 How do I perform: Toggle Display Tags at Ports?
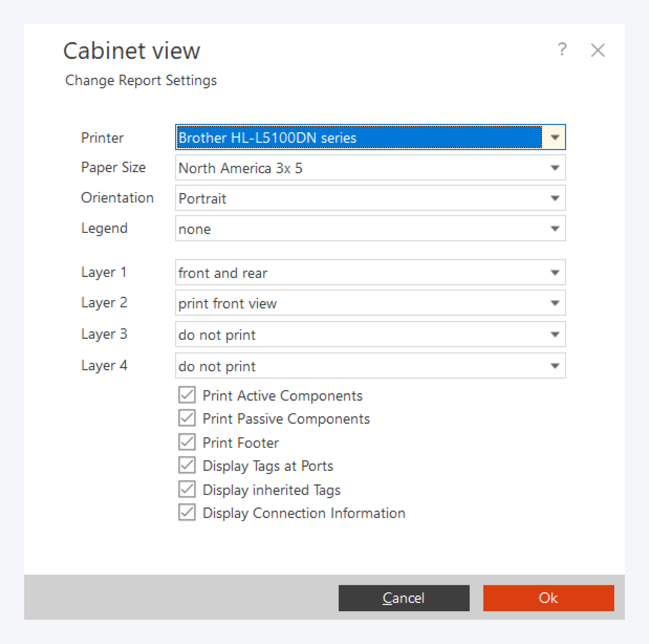pyautogui.click(x=187, y=465)
